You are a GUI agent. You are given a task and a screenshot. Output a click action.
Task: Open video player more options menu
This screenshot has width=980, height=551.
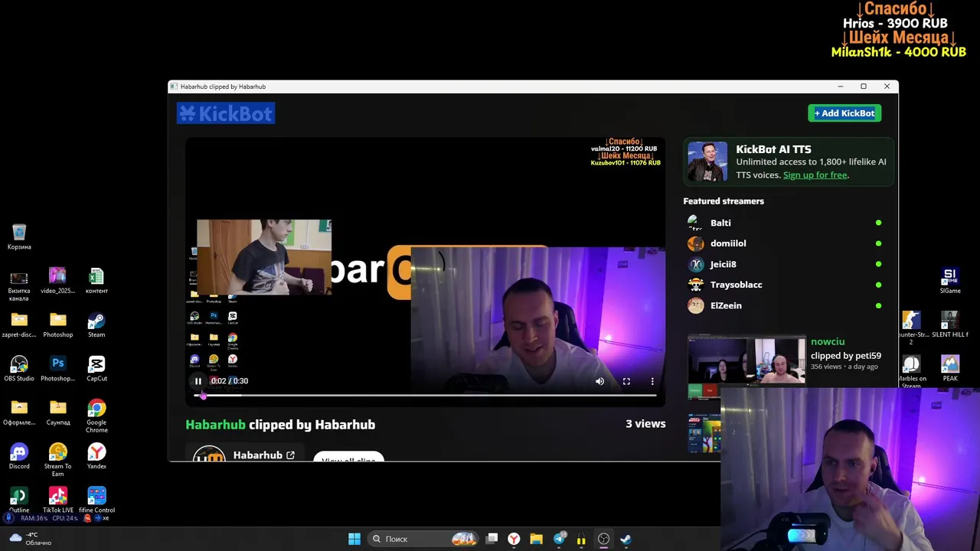point(652,381)
